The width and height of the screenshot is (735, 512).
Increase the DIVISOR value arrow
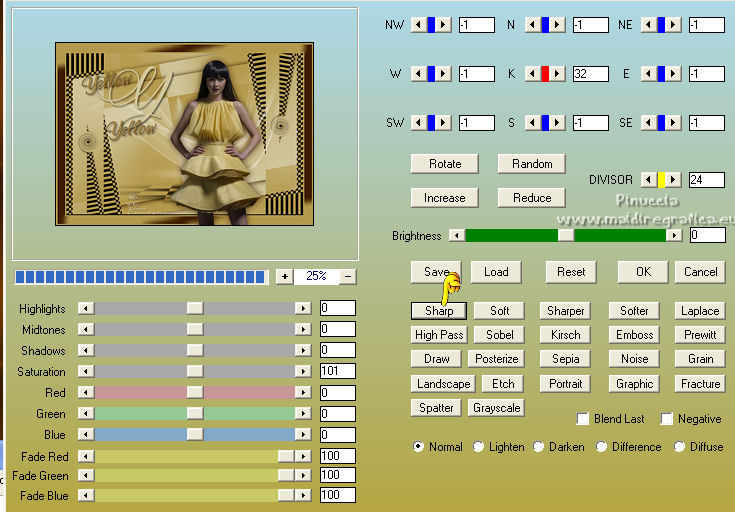(x=673, y=180)
